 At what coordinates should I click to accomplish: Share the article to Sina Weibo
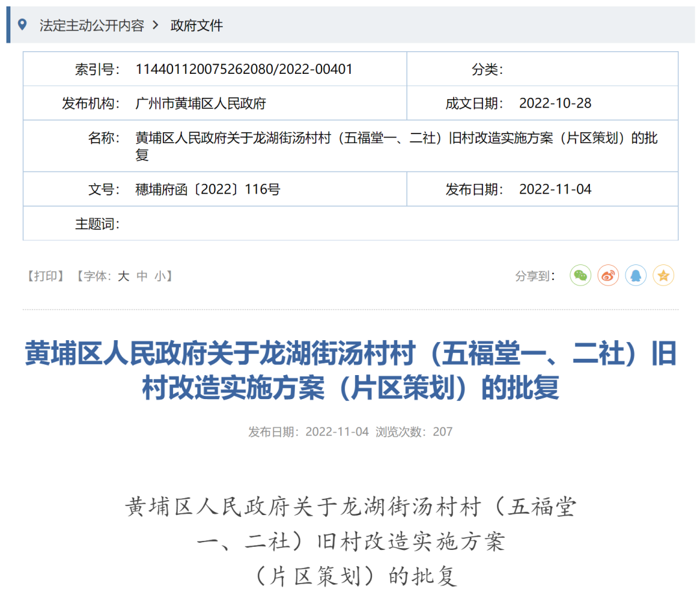click(608, 276)
